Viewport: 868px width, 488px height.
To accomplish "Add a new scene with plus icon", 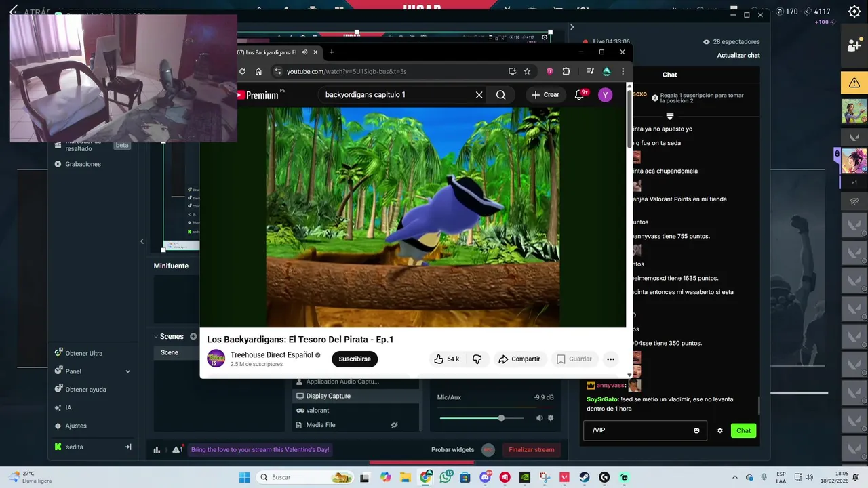I will pos(193,337).
